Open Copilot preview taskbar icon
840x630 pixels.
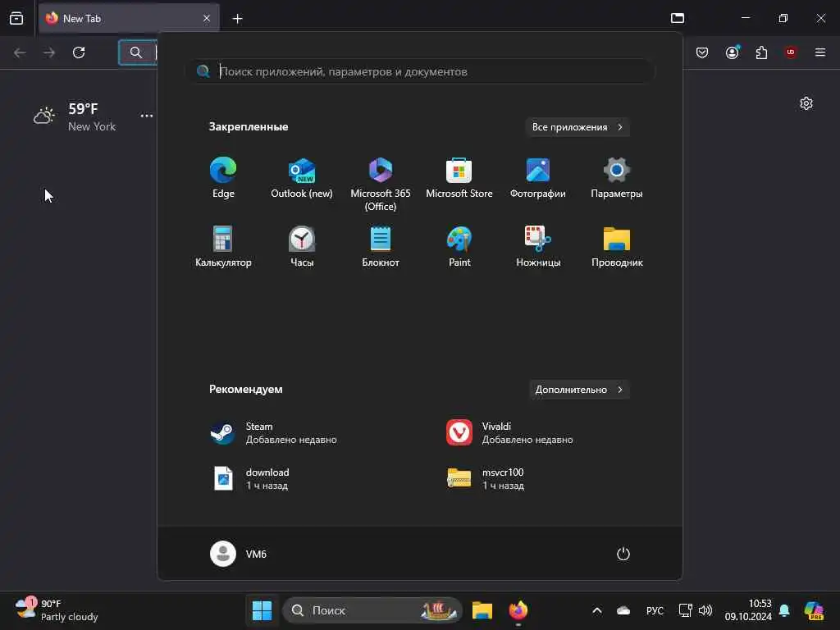pyautogui.click(x=813, y=610)
